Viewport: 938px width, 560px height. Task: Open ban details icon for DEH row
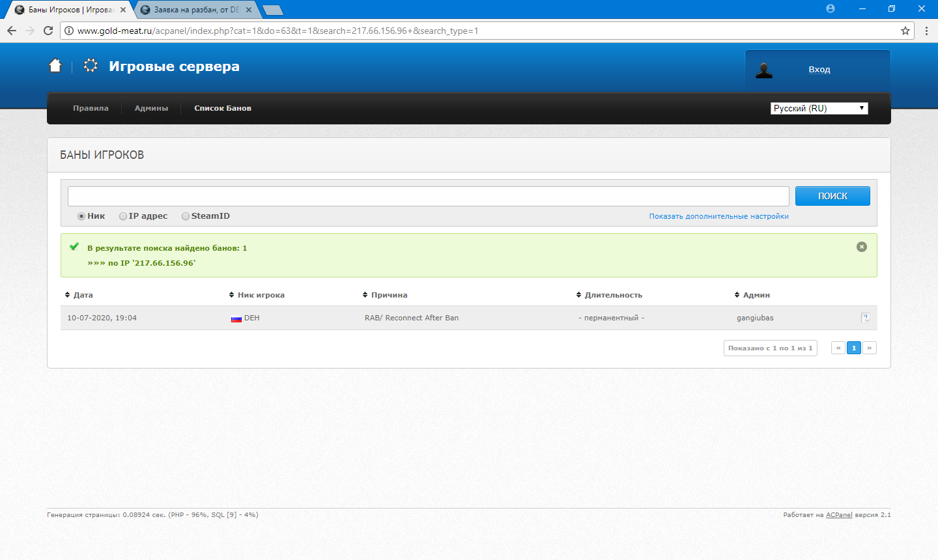click(865, 318)
